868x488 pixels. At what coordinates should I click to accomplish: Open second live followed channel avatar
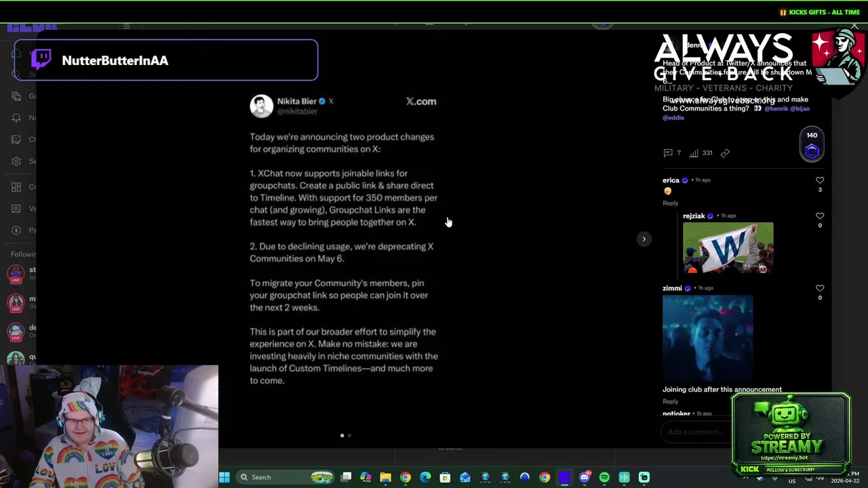point(16,302)
